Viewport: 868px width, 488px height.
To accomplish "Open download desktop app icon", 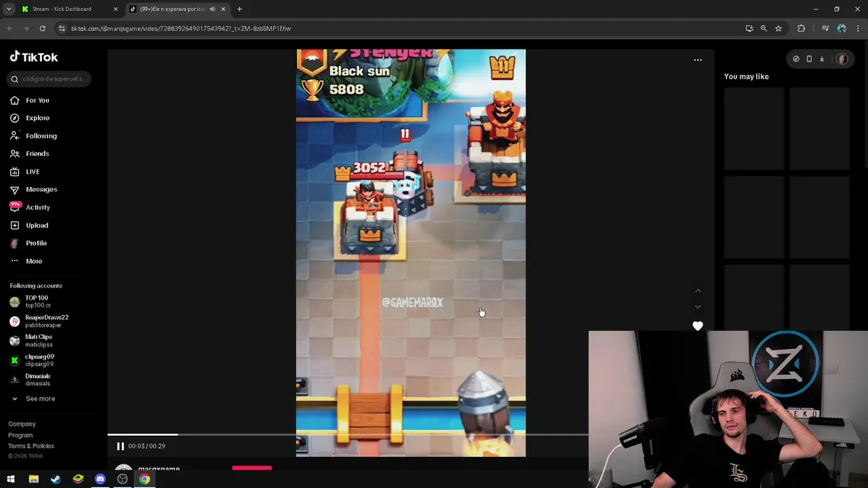I will (822, 59).
